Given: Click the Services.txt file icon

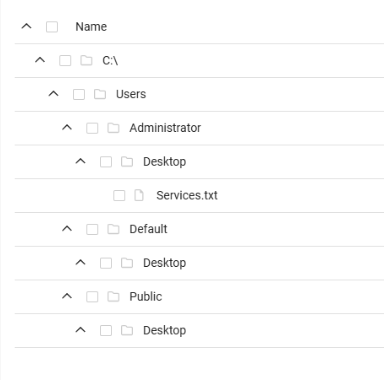Looking at the screenshot, I should 139,195.
